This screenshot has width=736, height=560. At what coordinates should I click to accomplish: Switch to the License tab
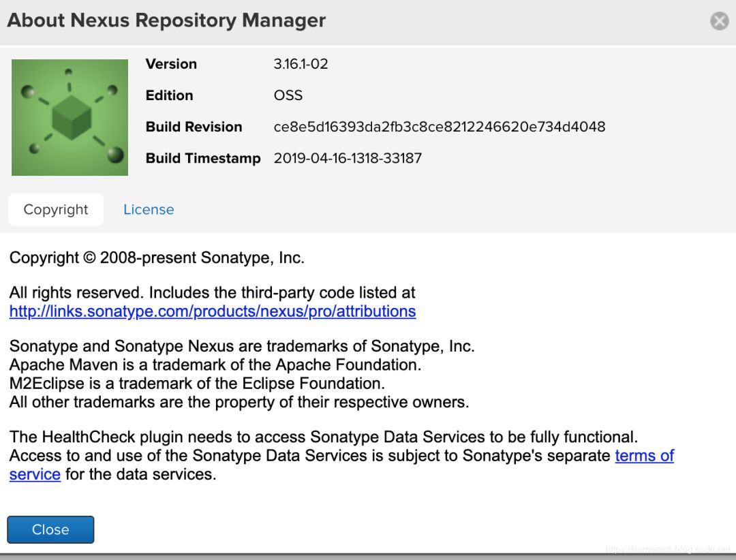(149, 210)
